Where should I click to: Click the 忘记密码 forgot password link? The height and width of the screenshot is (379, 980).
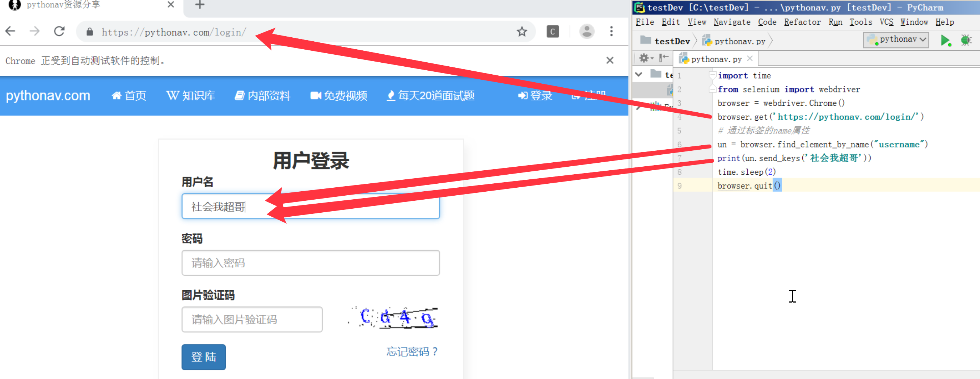[411, 351]
